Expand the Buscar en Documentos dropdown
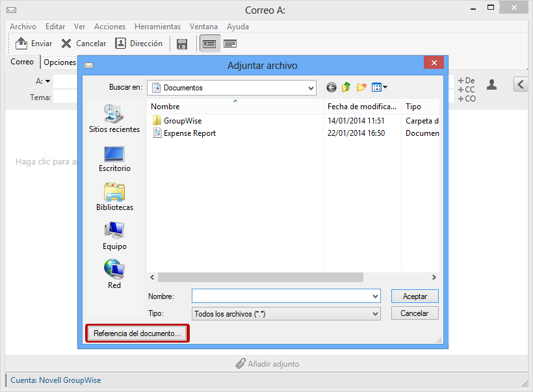The image size is (533, 392). coord(310,88)
